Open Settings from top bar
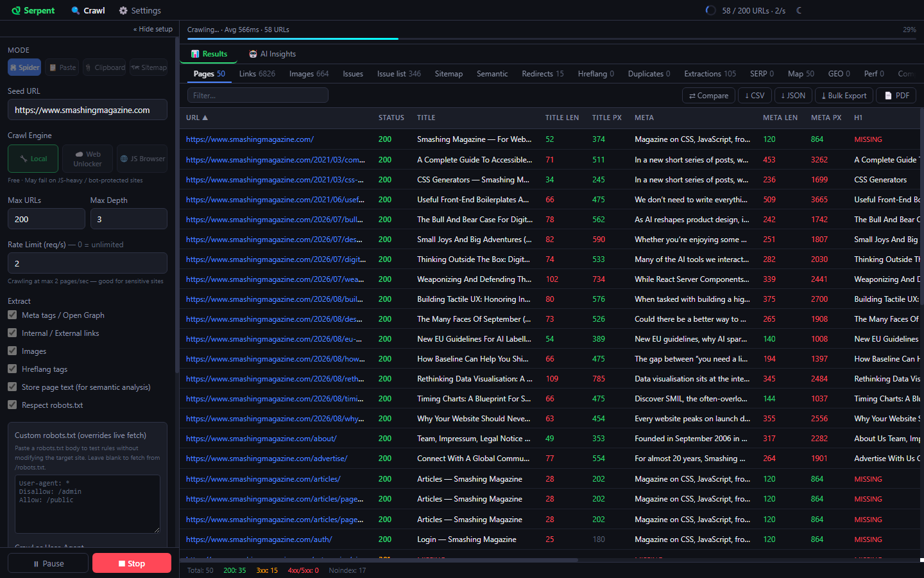924x578 pixels. pos(140,10)
